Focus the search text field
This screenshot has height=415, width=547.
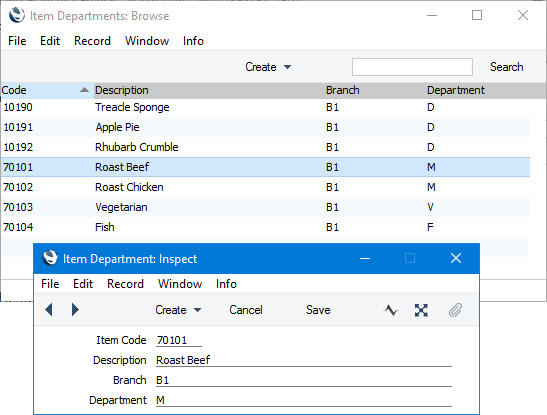point(412,67)
